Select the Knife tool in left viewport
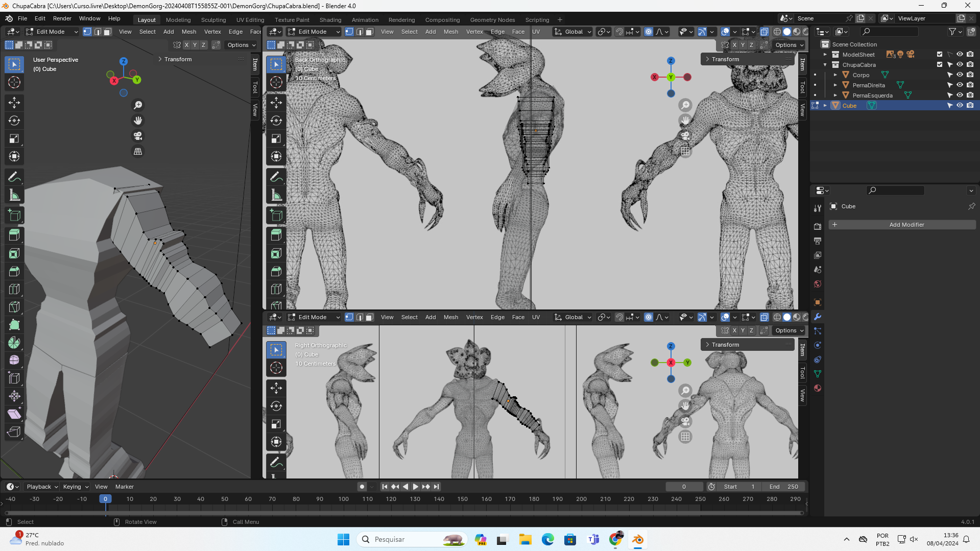Image resolution: width=980 pixels, height=551 pixels. tap(14, 307)
